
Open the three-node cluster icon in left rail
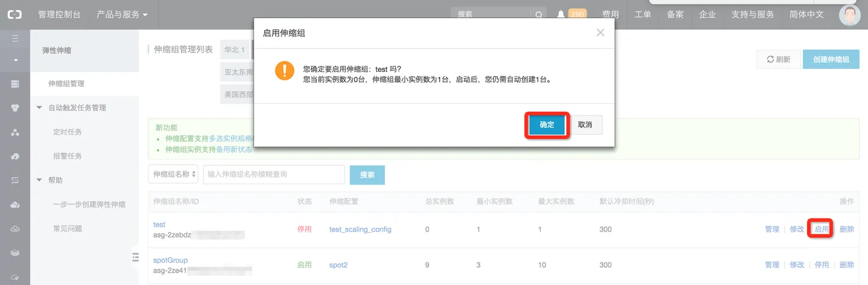tap(15, 132)
